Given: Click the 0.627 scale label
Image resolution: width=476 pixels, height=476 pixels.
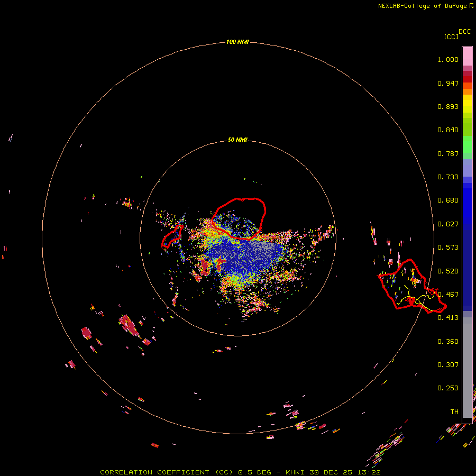Looking at the screenshot, I should [448, 224].
